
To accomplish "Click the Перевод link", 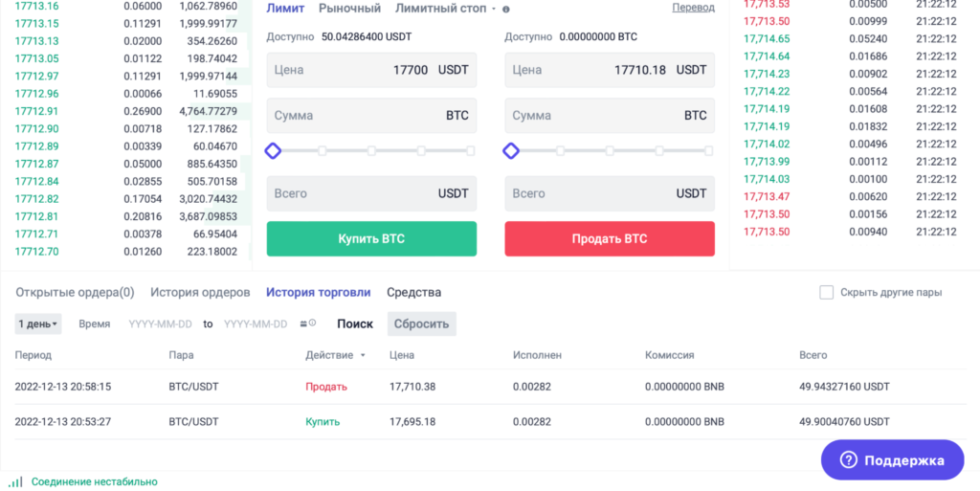I will 693,8.
